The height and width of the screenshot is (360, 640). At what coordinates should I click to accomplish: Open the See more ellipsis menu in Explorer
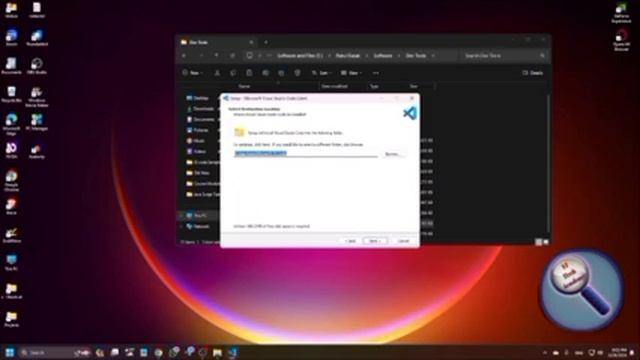[376, 73]
